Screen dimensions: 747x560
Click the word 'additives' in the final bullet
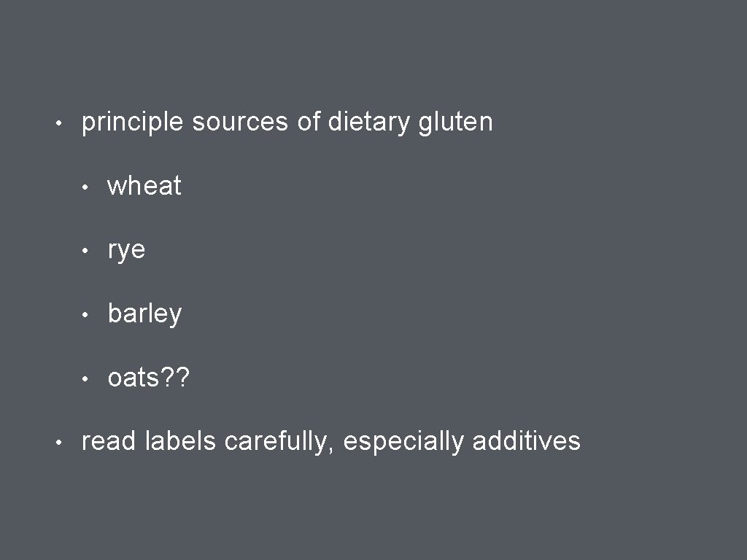click(526, 441)
